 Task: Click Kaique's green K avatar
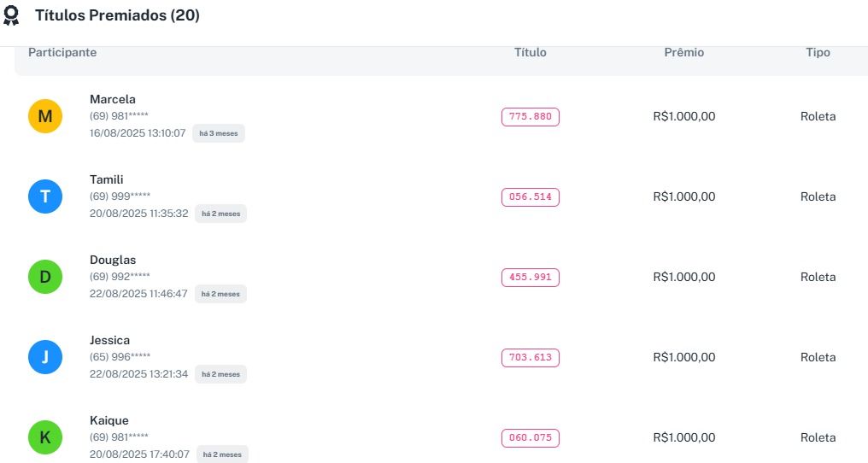(45, 437)
